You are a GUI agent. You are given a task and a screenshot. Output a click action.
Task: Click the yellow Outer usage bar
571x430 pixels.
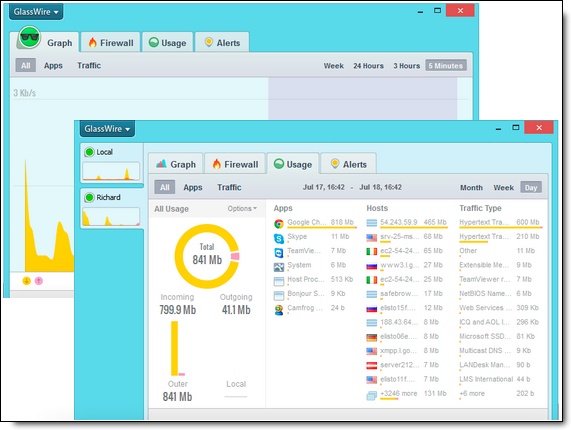click(175, 348)
